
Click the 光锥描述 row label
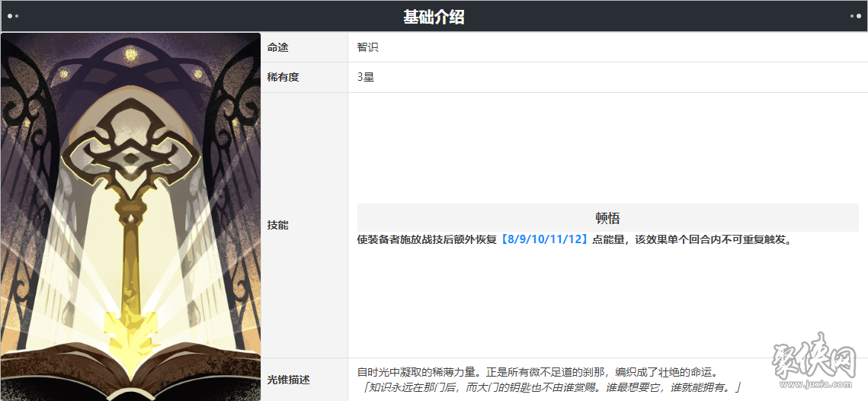tap(288, 380)
